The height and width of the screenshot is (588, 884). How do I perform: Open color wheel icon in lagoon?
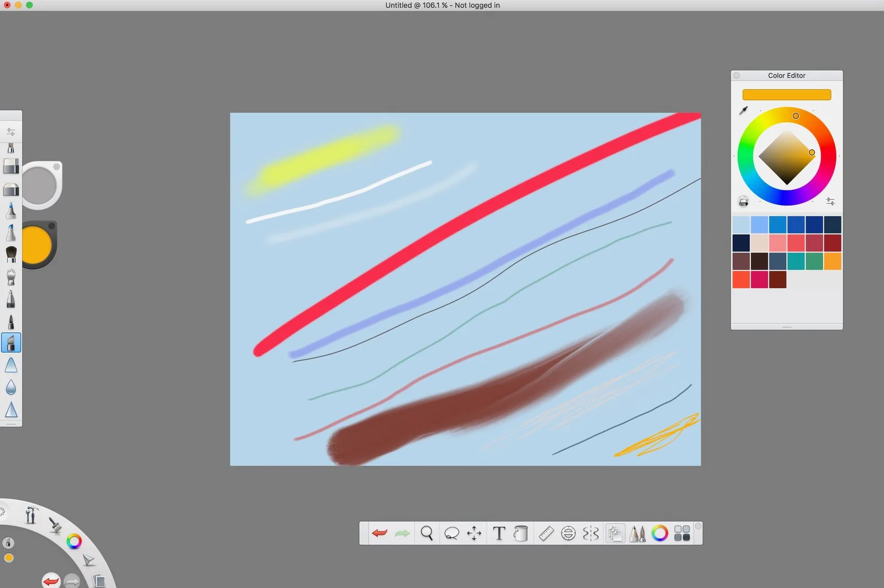(x=74, y=542)
